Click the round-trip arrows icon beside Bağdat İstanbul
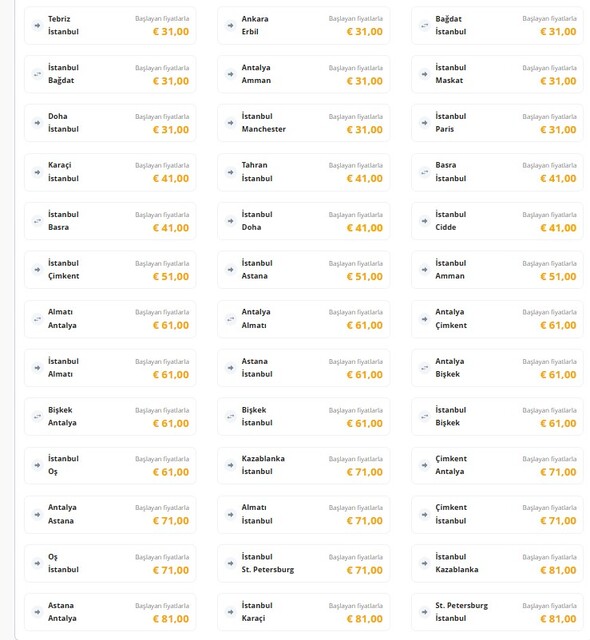The image size is (590, 640). point(424,25)
